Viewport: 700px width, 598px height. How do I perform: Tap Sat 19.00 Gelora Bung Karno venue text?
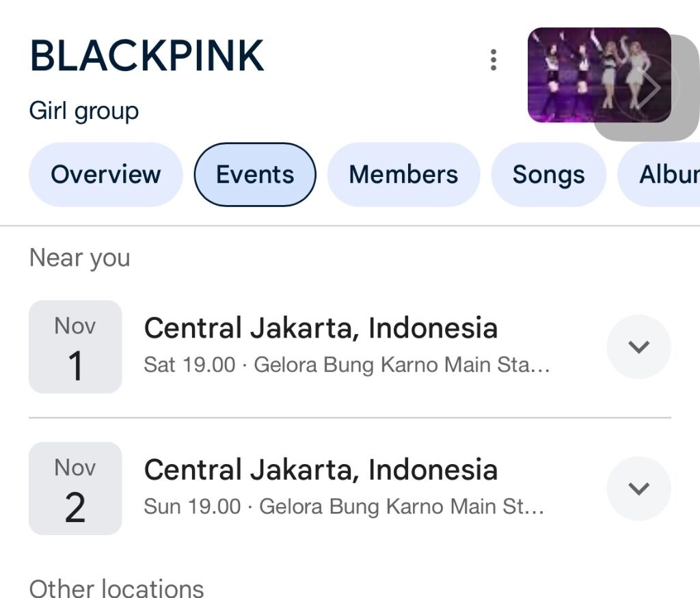346,365
